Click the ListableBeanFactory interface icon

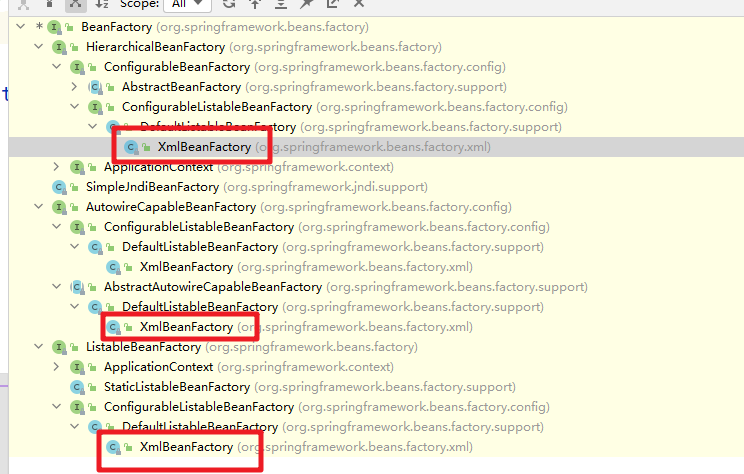pos(59,347)
